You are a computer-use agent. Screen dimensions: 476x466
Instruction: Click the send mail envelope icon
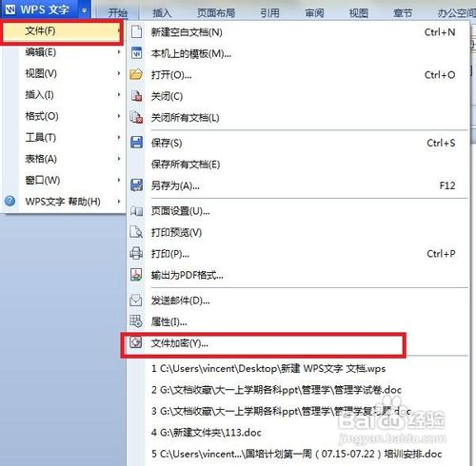(x=136, y=300)
